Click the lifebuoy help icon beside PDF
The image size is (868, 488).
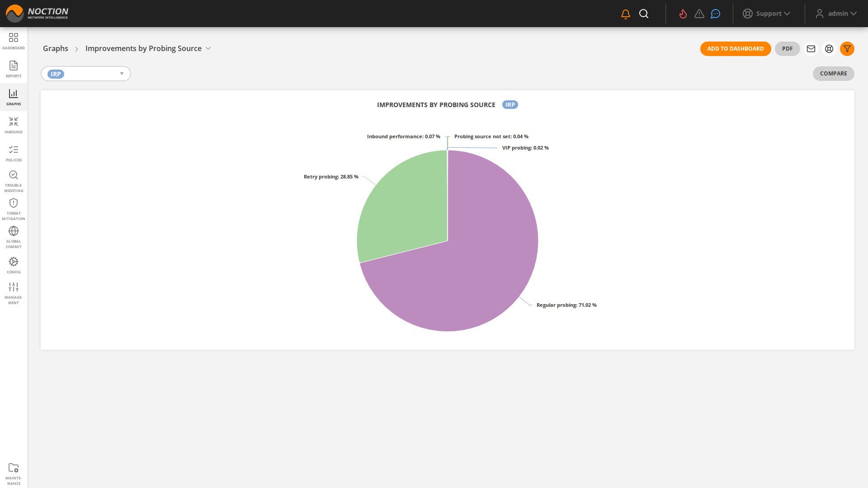pos(829,49)
